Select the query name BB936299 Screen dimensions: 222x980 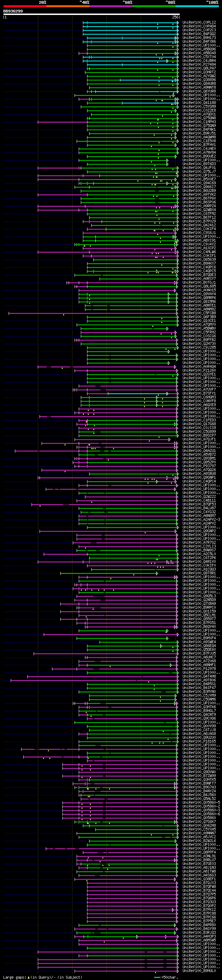tap(13, 11)
